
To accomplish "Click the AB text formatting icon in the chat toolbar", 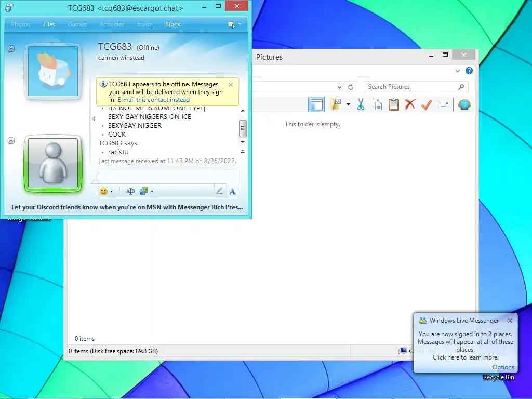I will pyautogui.click(x=130, y=191).
